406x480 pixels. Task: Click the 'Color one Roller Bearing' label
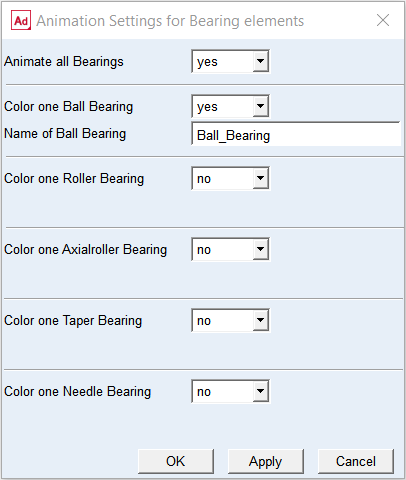[x=74, y=179]
